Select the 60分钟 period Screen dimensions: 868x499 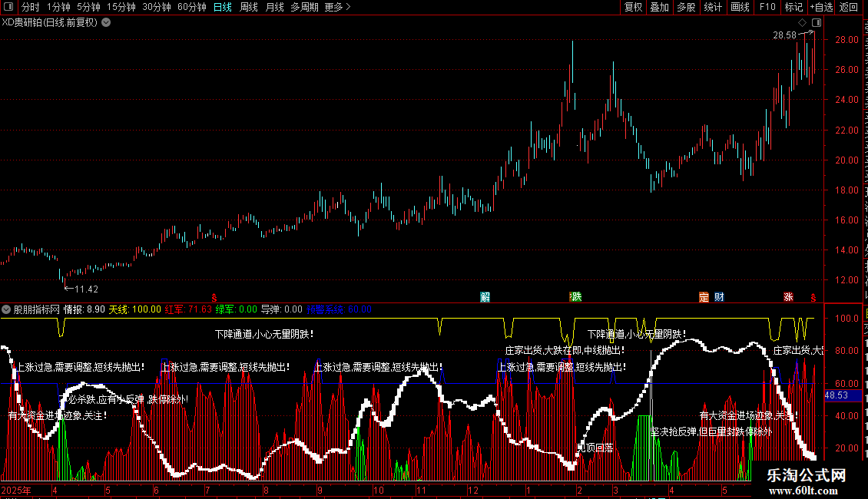(192, 7)
